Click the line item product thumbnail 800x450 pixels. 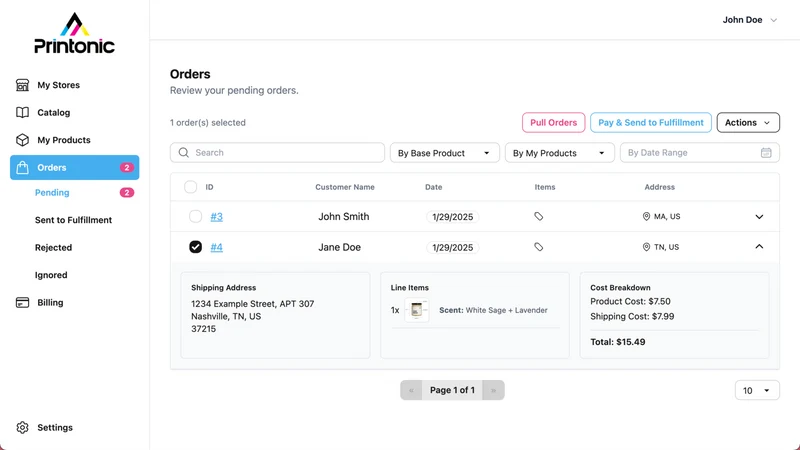[417, 310]
